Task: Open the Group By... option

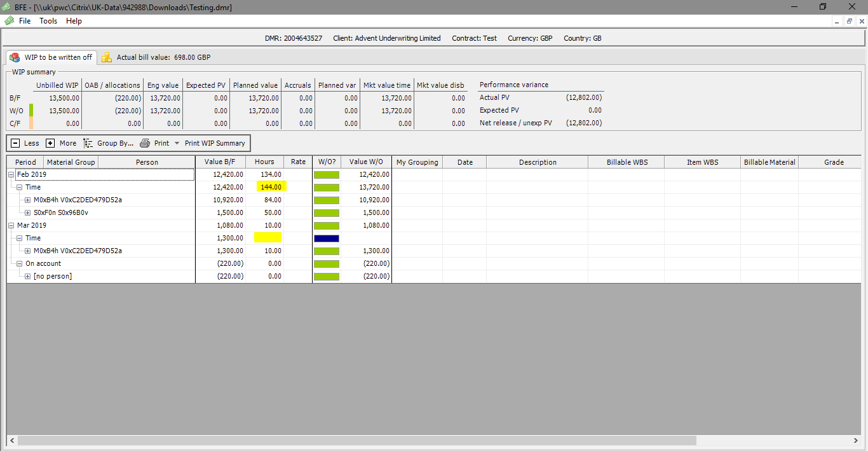Action: [x=109, y=143]
